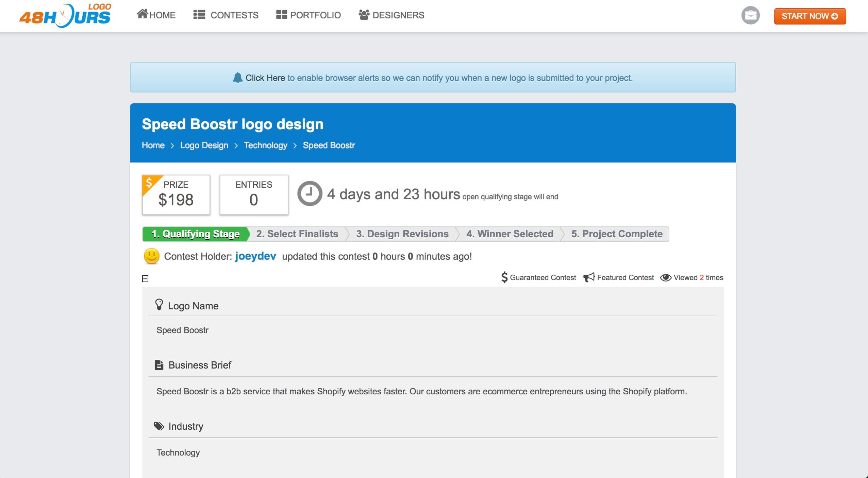Collapse the contest brief using the minus box

146,278
